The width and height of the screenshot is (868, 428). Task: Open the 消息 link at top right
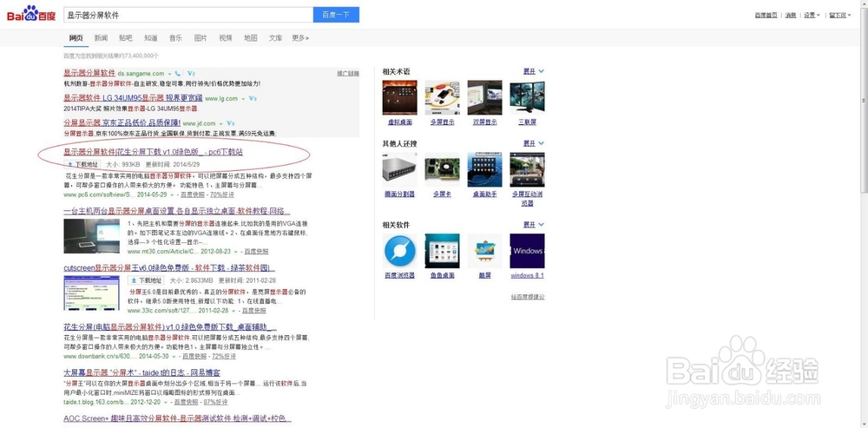pyautogui.click(x=790, y=15)
